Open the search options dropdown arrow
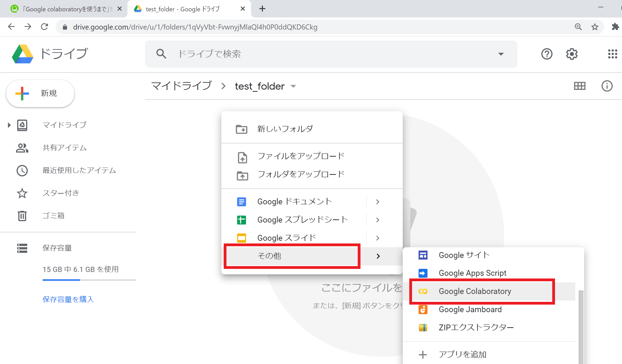The height and width of the screenshot is (364, 622). [x=501, y=54]
